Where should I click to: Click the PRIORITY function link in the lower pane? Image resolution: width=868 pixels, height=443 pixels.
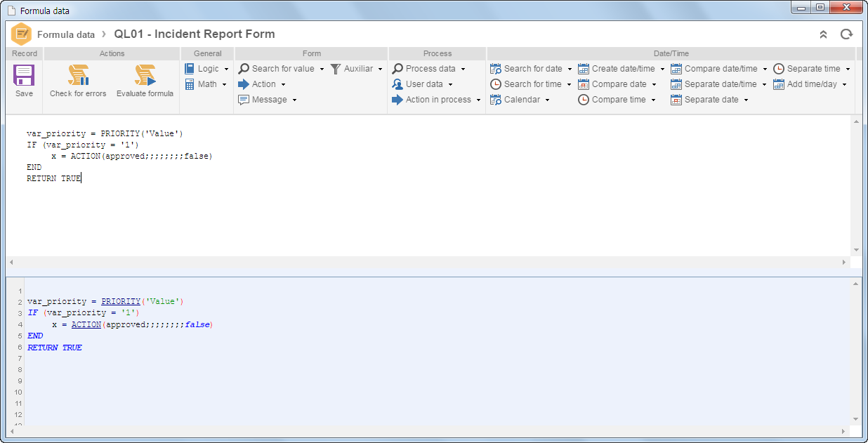[121, 301]
